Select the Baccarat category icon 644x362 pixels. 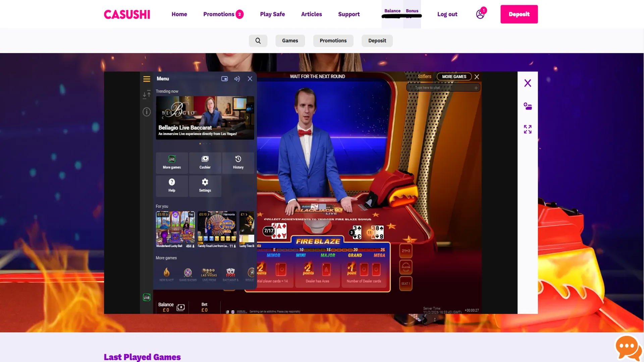click(230, 274)
